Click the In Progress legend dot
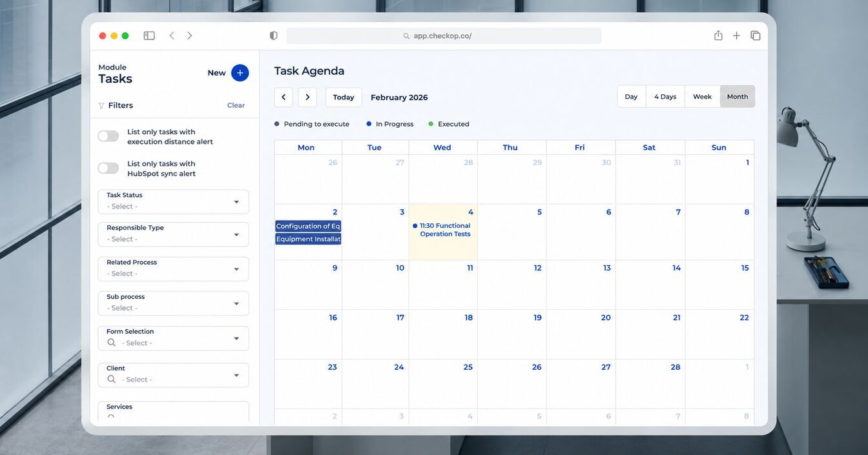The height and width of the screenshot is (455, 868). [x=369, y=124]
